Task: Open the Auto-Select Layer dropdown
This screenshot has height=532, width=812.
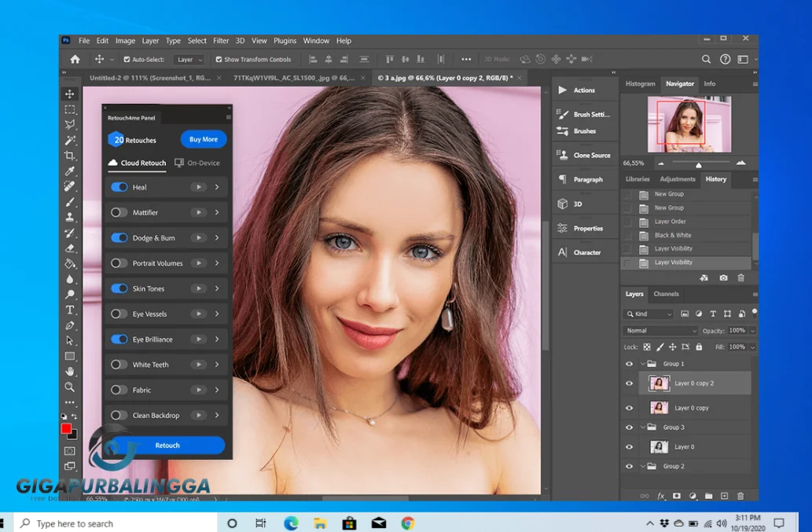Action: (189, 60)
